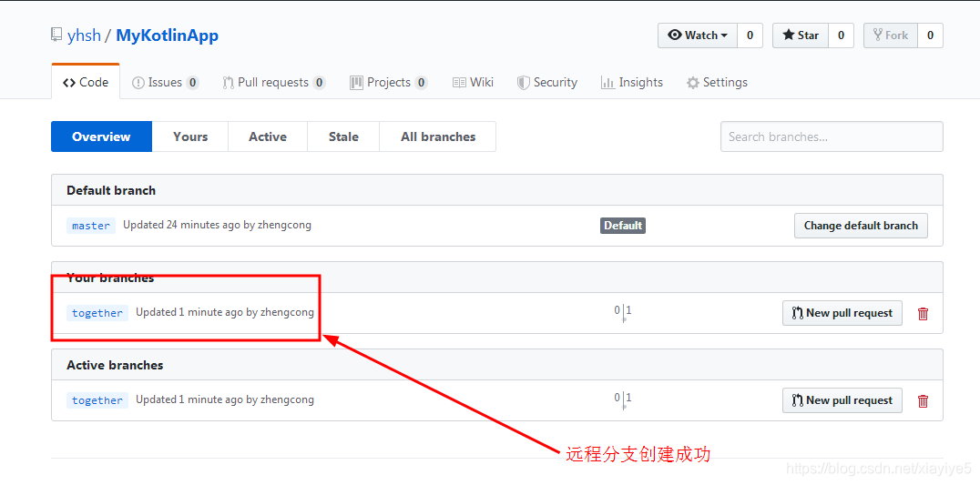Click the Change default branch button
Screen dimensions: 980x485
pos(861,226)
